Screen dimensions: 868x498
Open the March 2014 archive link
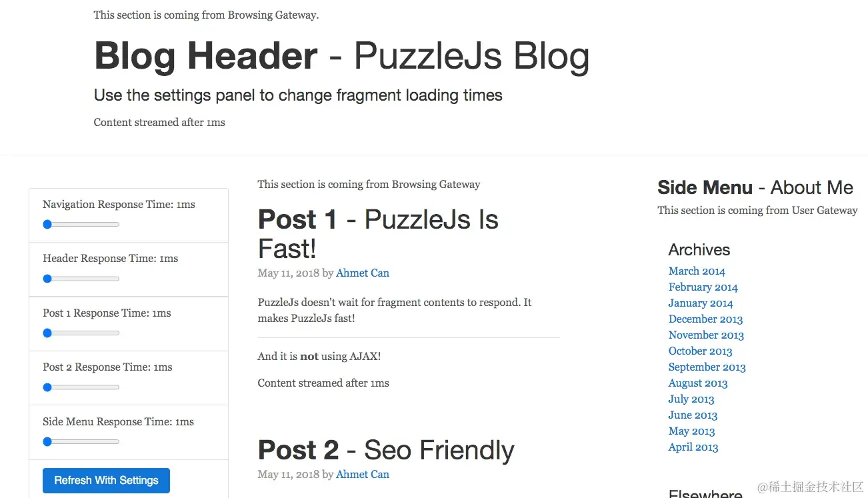tap(697, 271)
